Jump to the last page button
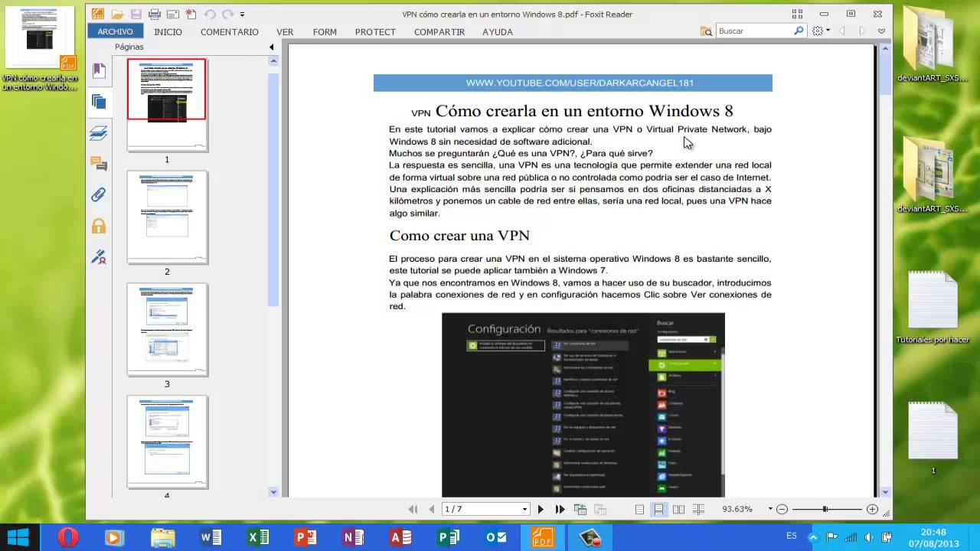980x551 pixels. click(x=560, y=509)
